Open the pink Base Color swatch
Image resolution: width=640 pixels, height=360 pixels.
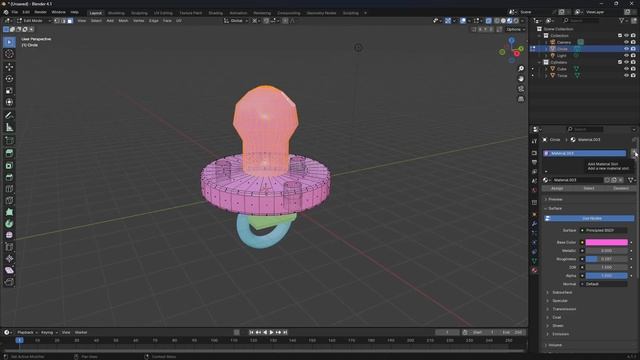(607, 242)
